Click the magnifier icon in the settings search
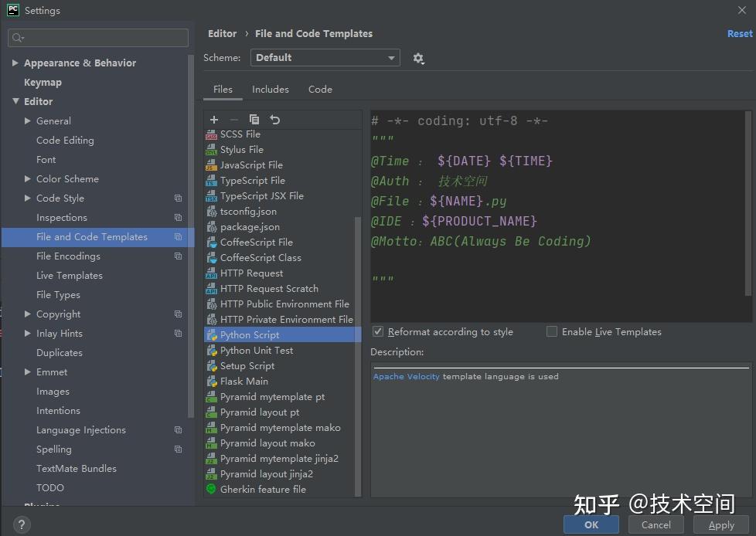The height and width of the screenshot is (536, 756). click(15, 37)
